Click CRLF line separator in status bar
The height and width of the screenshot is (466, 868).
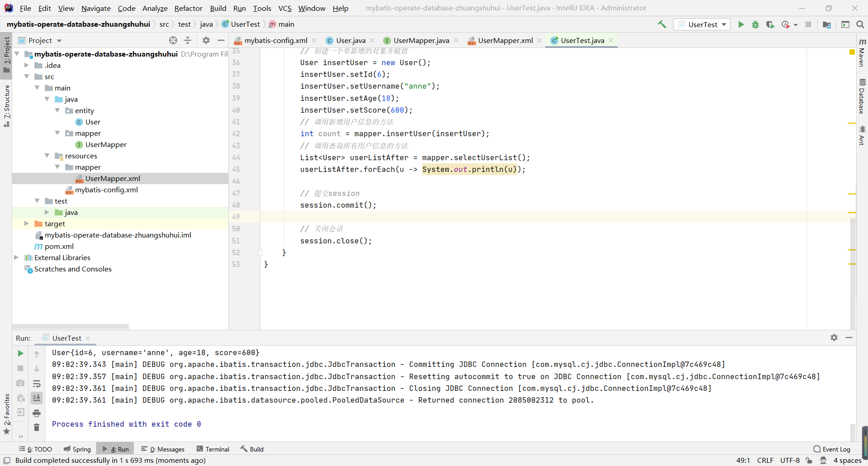tap(765, 460)
